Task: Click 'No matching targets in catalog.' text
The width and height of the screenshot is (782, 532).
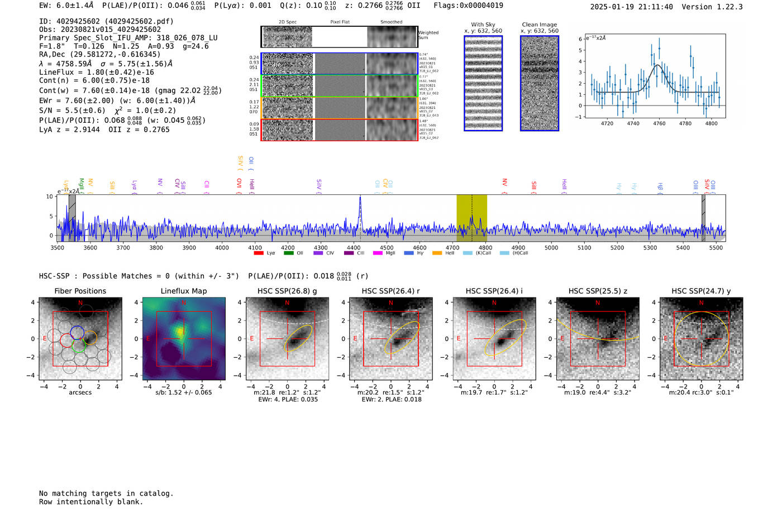Action: (x=106, y=493)
